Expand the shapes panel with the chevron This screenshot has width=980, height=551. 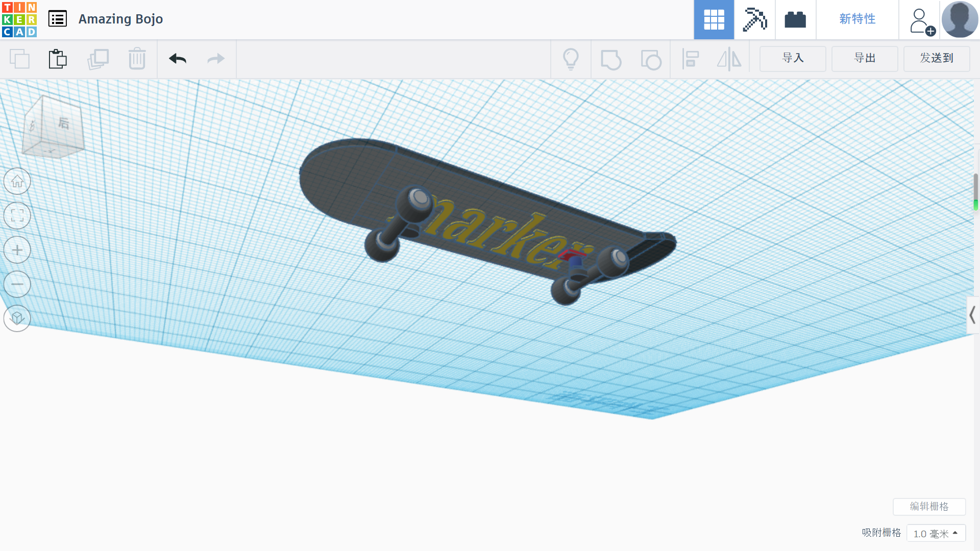pyautogui.click(x=973, y=315)
